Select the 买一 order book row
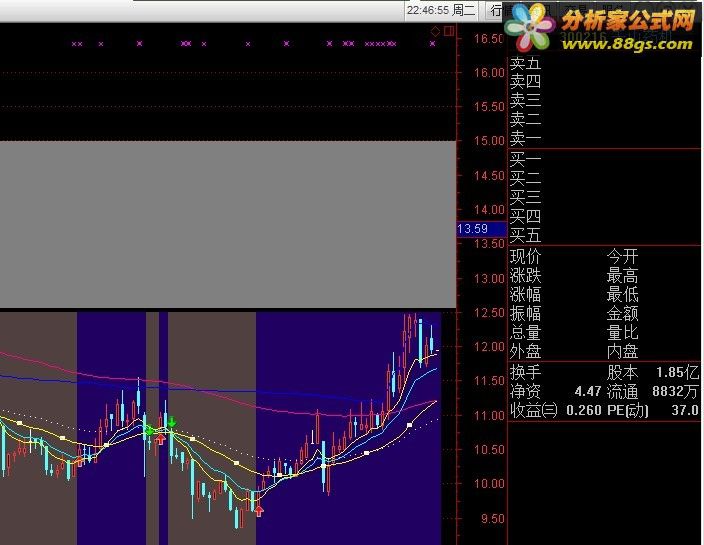The height and width of the screenshot is (545, 704). click(x=604, y=160)
